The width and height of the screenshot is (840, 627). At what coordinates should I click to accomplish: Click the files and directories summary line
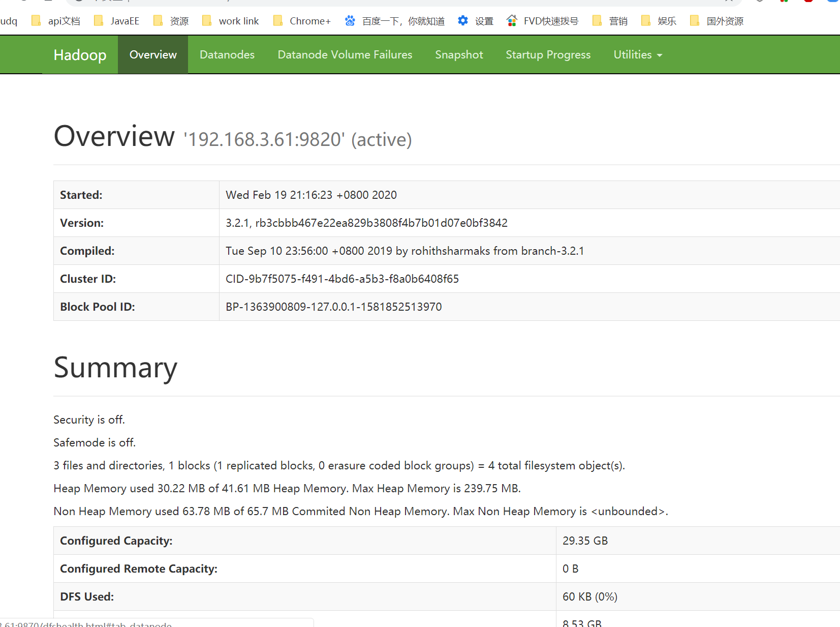339,465
